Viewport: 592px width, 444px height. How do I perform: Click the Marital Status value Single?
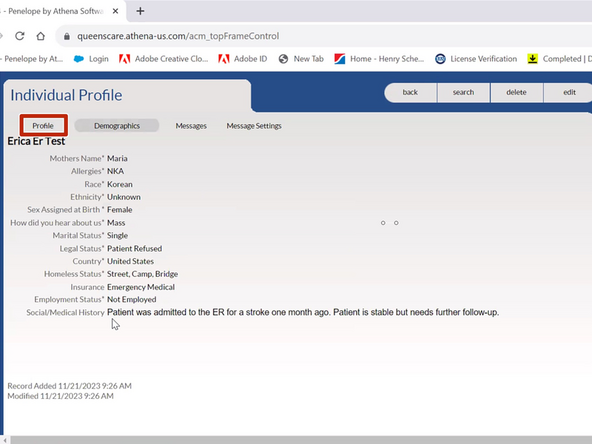(x=117, y=236)
